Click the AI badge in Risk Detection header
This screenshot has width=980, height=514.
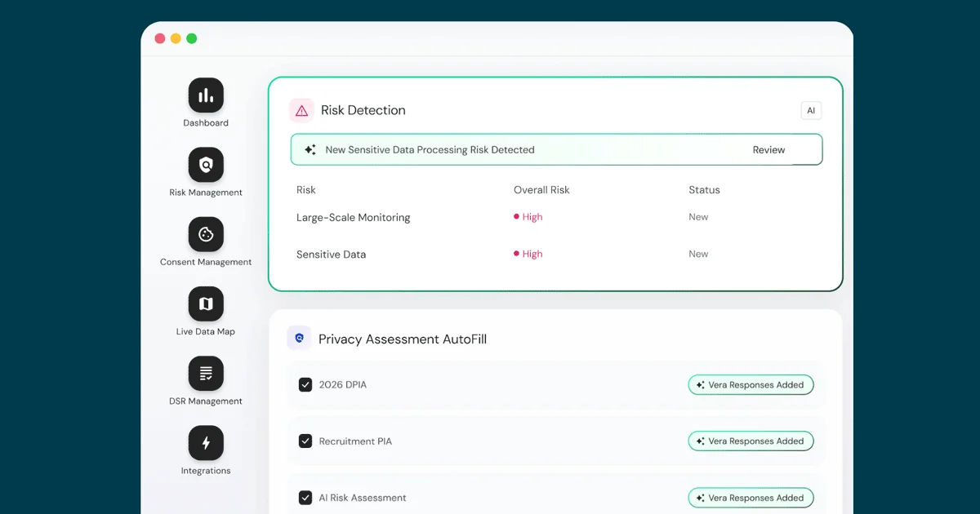811,110
